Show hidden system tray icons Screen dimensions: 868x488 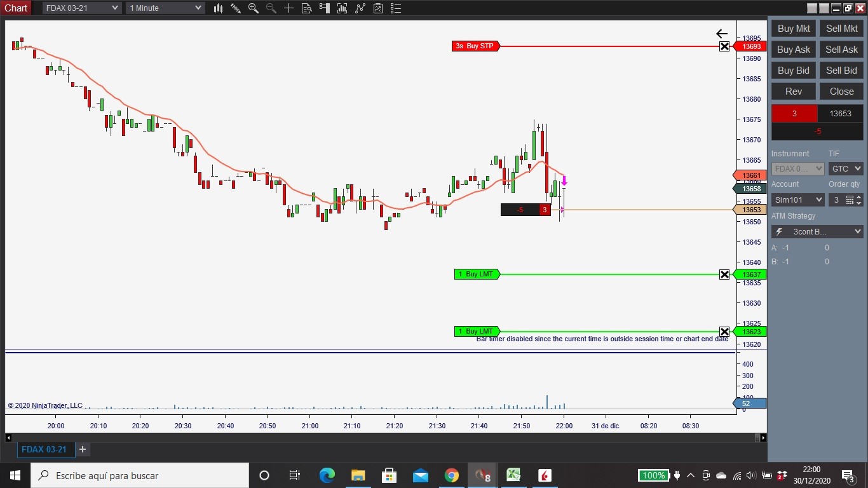click(691, 475)
